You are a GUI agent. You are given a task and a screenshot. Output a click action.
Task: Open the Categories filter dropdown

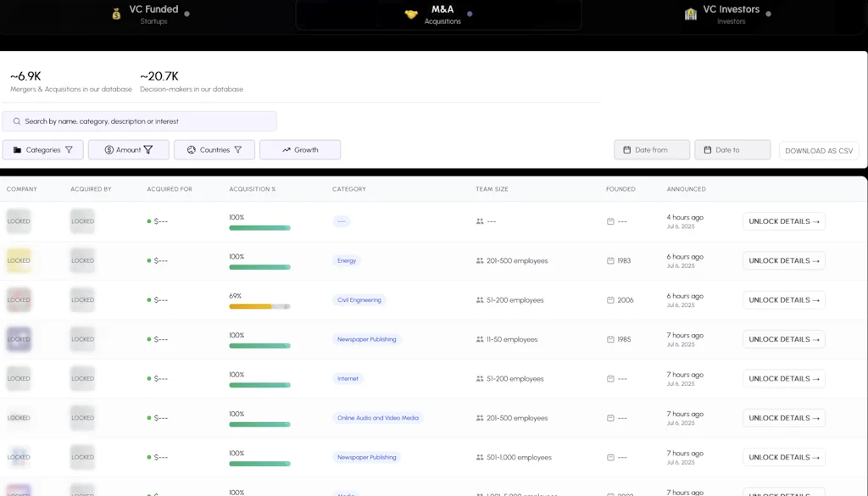pyautogui.click(x=42, y=150)
